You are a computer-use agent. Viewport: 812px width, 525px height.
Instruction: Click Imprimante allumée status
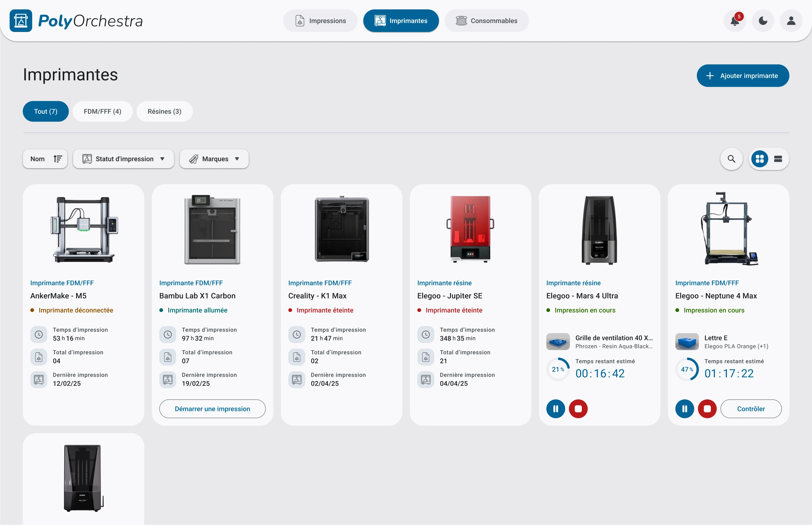pos(197,310)
